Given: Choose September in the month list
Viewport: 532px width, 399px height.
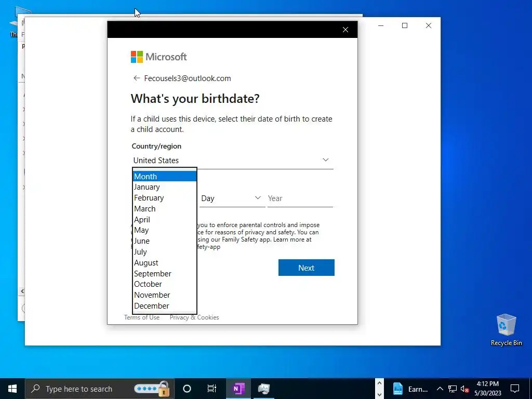Looking at the screenshot, I should [165, 273].
